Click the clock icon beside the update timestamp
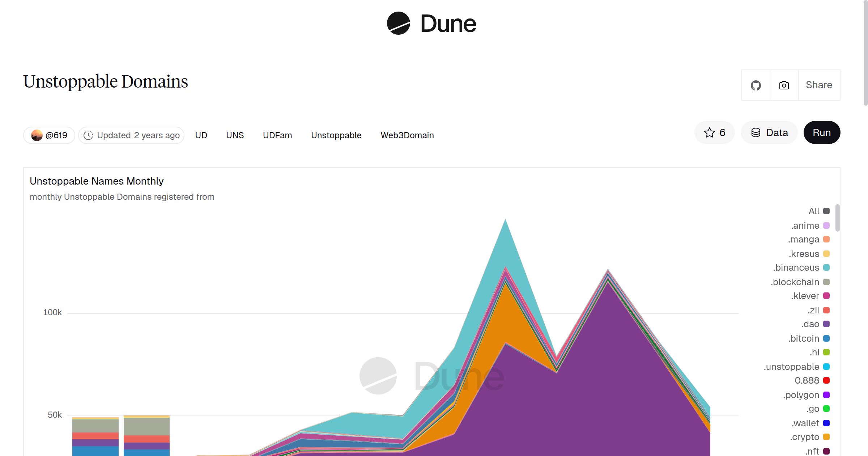The image size is (868, 456). tap(88, 135)
